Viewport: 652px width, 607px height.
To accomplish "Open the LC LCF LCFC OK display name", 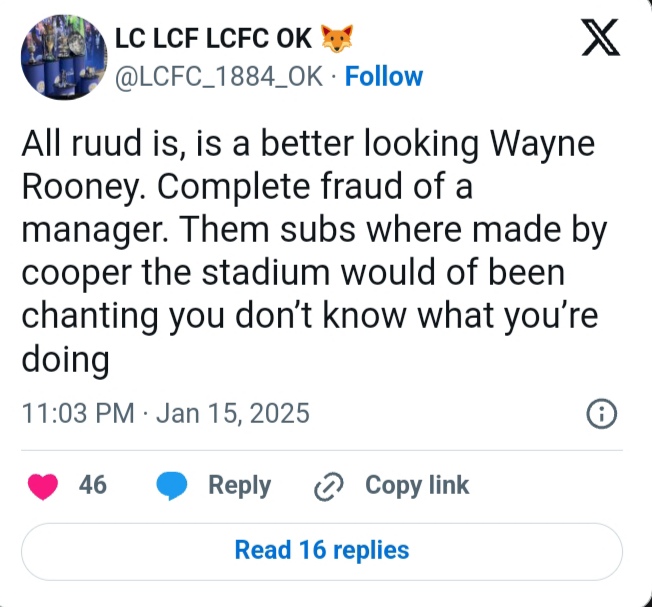I will [214, 39].
